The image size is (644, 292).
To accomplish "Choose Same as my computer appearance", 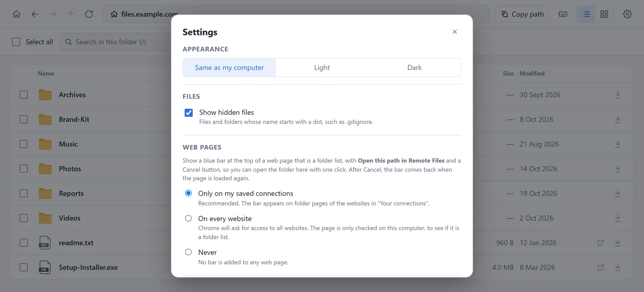I will [229, 68].
